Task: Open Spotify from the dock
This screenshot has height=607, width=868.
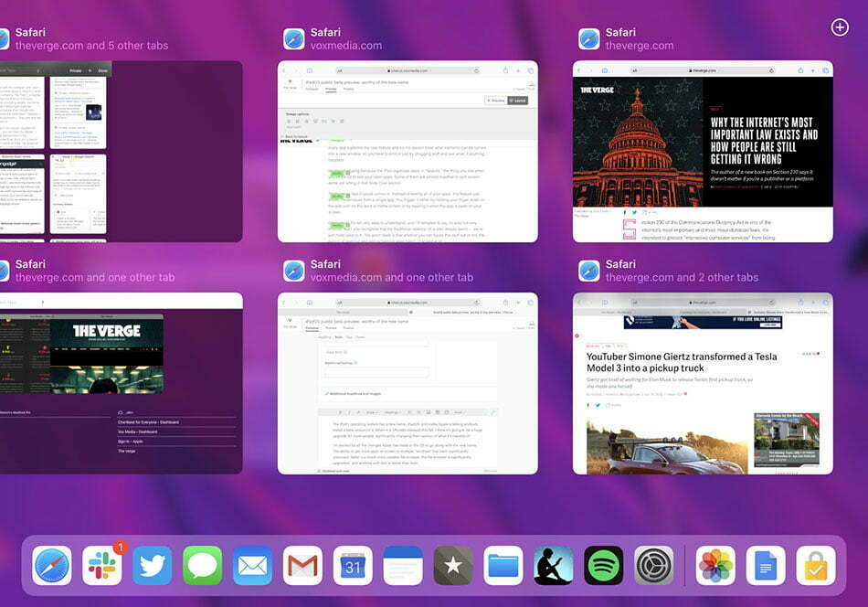Action: tap(603, 566)
